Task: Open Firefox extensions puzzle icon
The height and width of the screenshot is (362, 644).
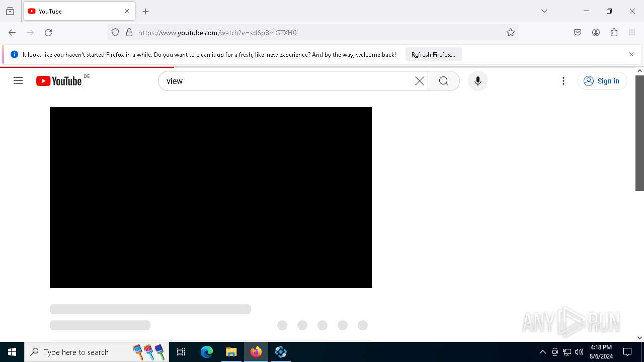Action: pyautogui.click(x=614, y=33)
